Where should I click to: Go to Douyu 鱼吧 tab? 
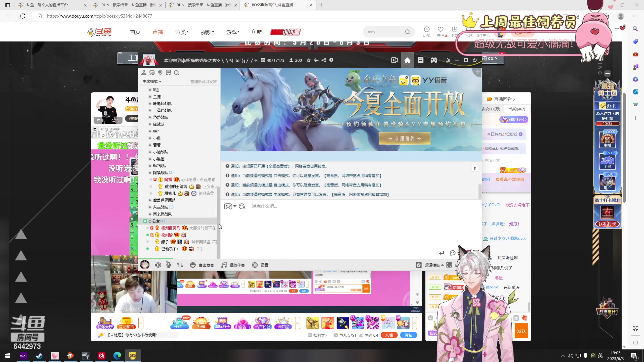point(257,32)
